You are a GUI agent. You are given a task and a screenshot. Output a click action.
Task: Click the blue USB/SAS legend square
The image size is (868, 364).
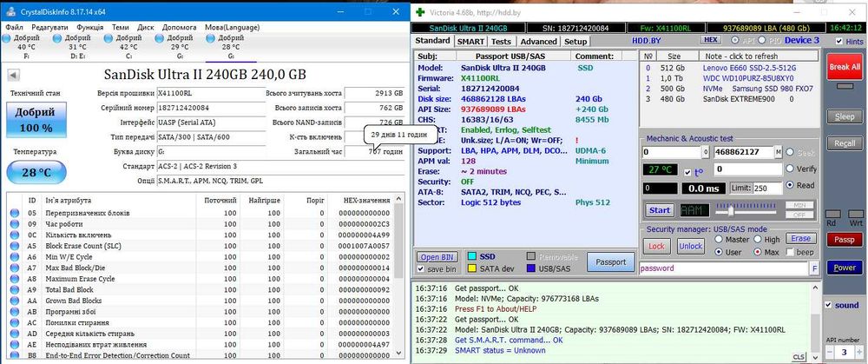(x=531, y=268)
